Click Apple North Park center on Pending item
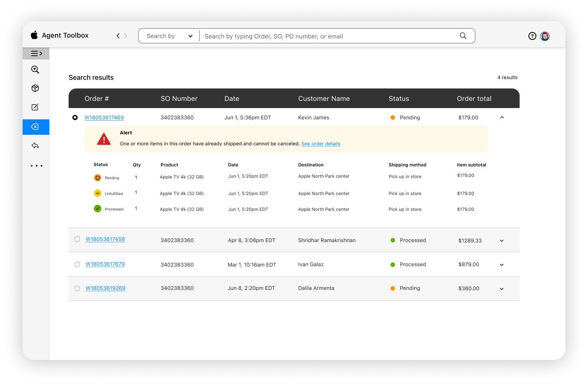This screenshot has width=588, height=384. point(324,176)
